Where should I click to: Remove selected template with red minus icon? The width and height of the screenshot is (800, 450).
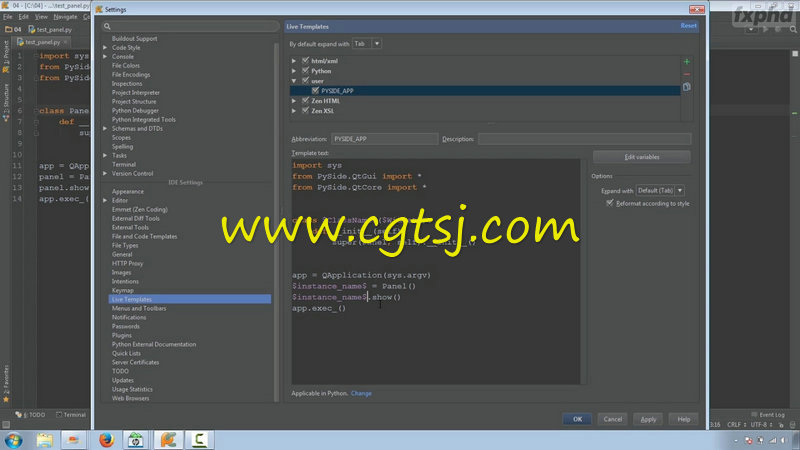click(x=687, y=74)
